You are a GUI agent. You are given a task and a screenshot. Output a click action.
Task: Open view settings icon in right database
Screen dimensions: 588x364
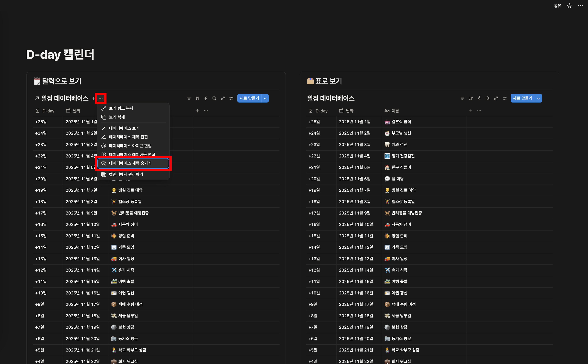504,98
